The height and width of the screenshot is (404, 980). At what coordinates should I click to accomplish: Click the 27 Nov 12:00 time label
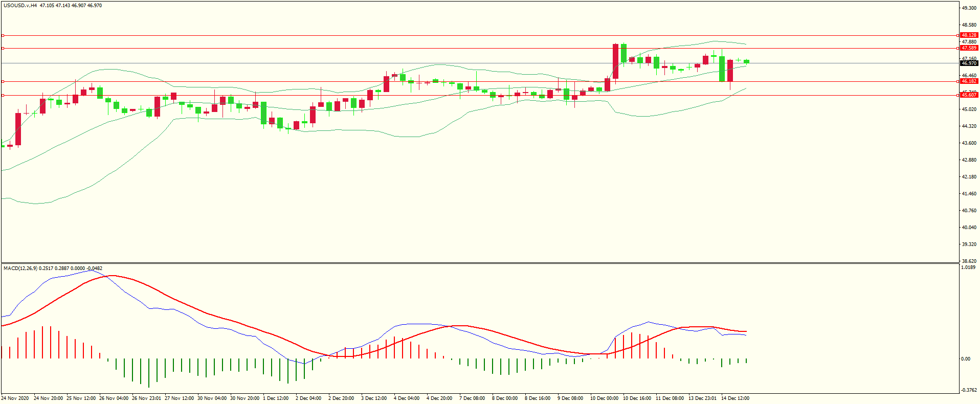(180, 398)
